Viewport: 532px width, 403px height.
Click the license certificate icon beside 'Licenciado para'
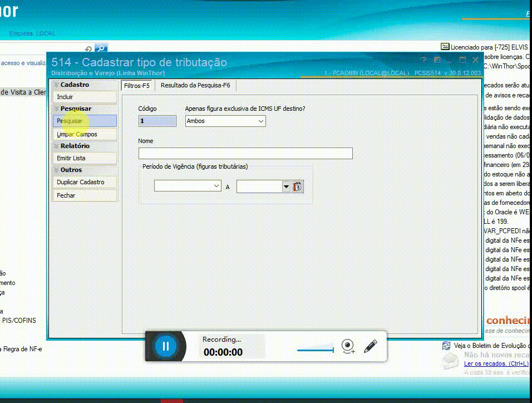pos(445,47)
